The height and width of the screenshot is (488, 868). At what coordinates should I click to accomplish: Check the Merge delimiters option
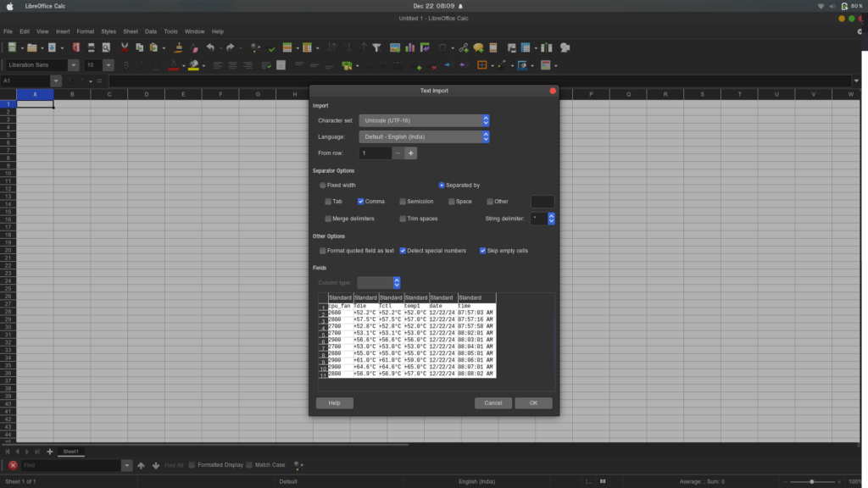328,219
